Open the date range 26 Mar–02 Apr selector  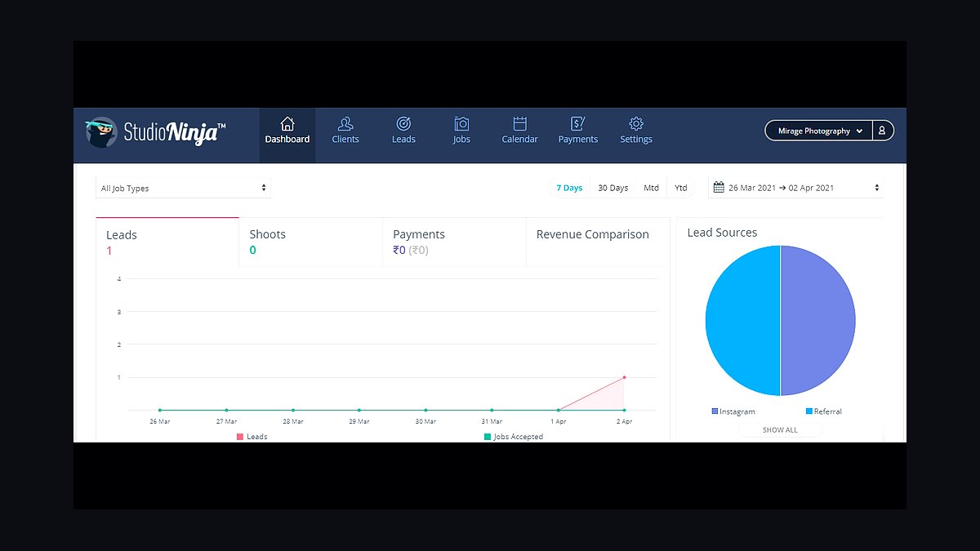[796, 188]
